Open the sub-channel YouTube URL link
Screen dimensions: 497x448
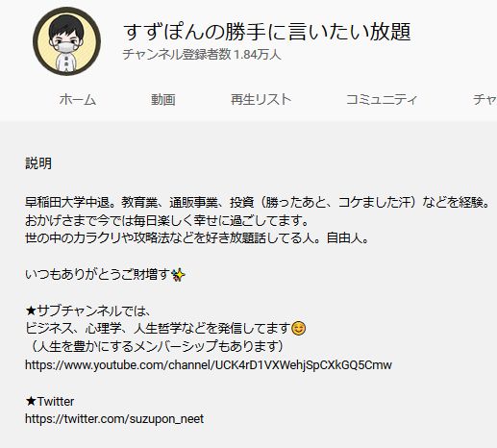(209, 365)
